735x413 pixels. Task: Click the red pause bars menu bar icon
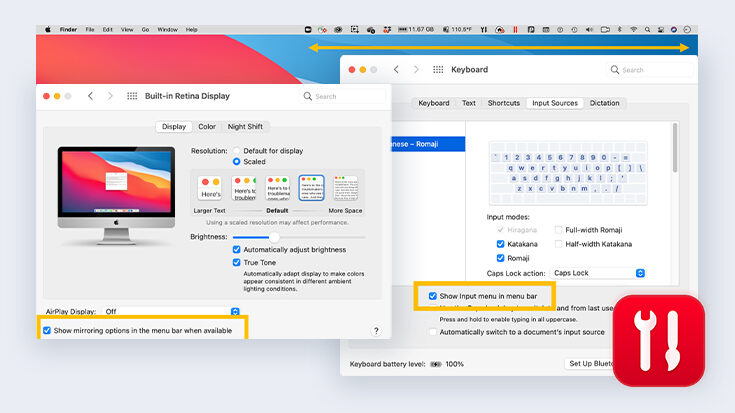pyautogui.click(x=515, y=30)
